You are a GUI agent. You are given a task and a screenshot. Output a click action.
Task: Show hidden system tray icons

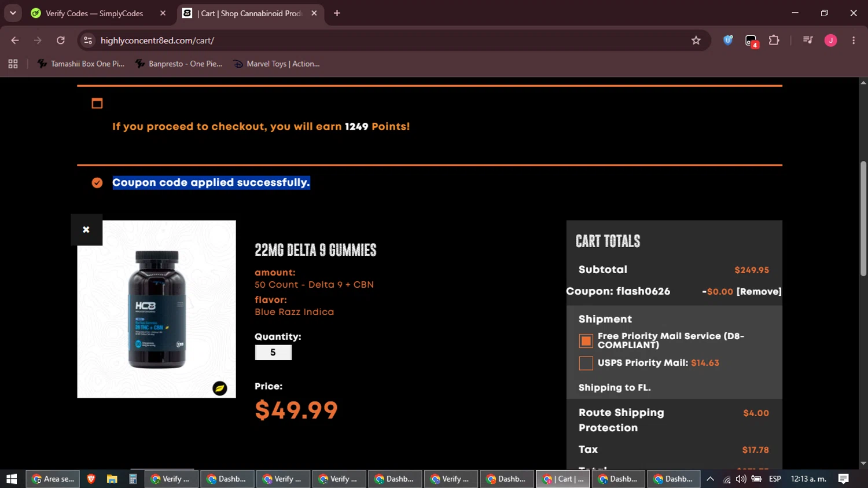[x=711, y=479]
